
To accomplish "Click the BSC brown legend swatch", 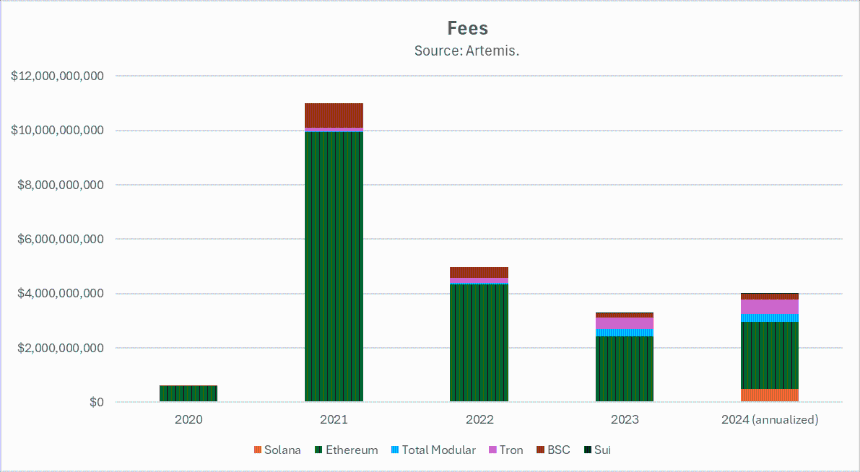I will (540, 450).
